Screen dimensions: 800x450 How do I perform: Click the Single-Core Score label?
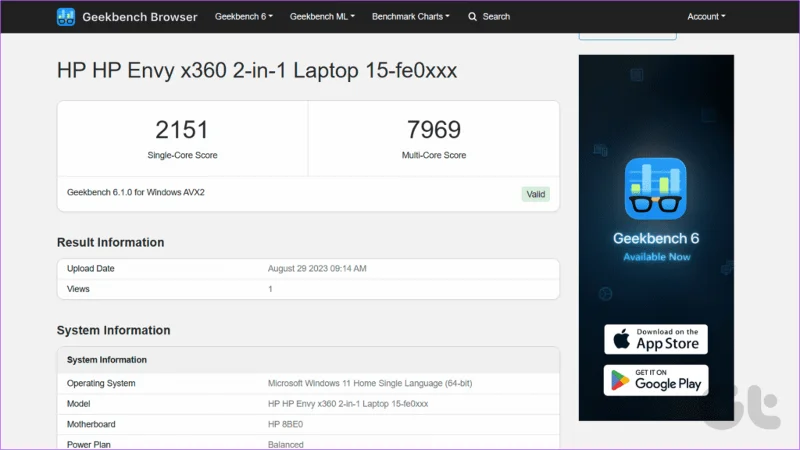pyautogui.click(x=182, y=155)
